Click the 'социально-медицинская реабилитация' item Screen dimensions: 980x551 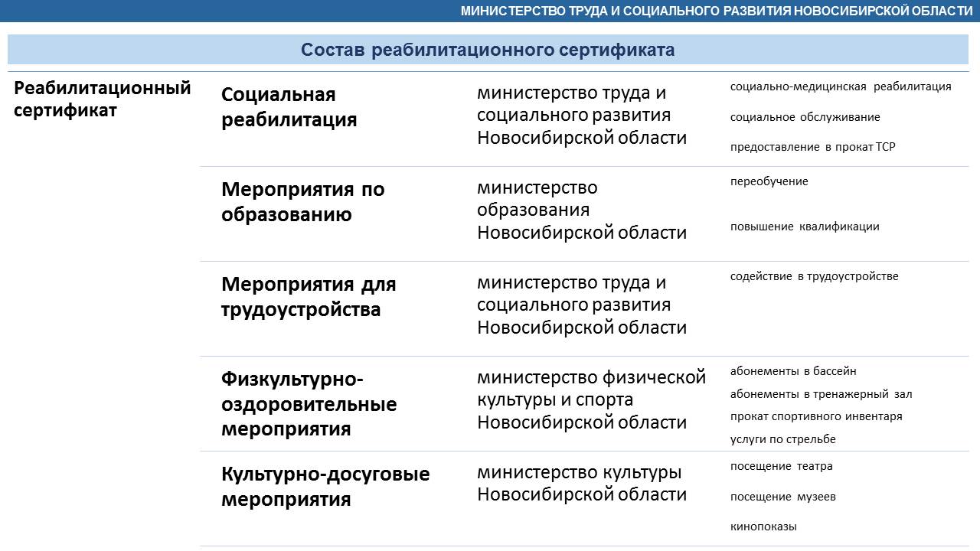840,86
